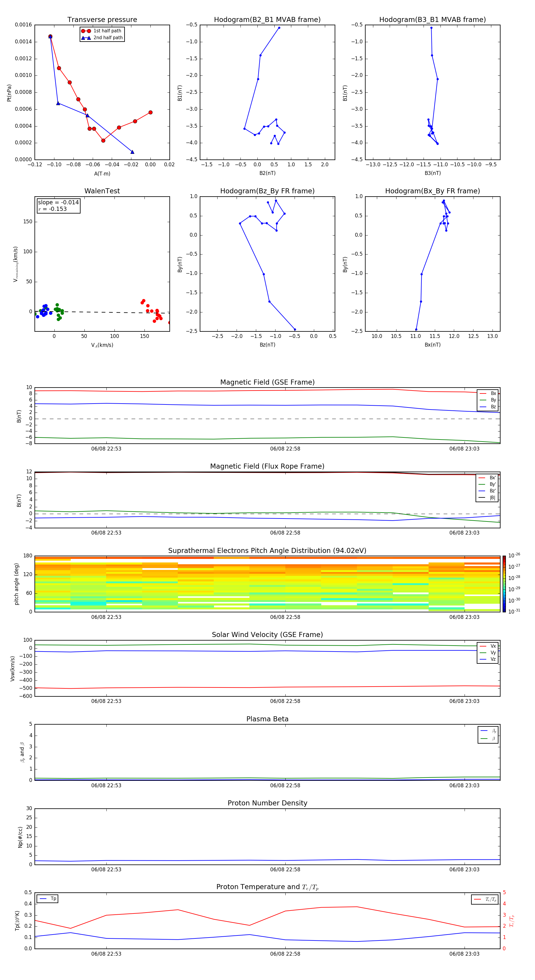
Task: Click the "B3(nT)" x-axis label
Action: click(432, 173)
